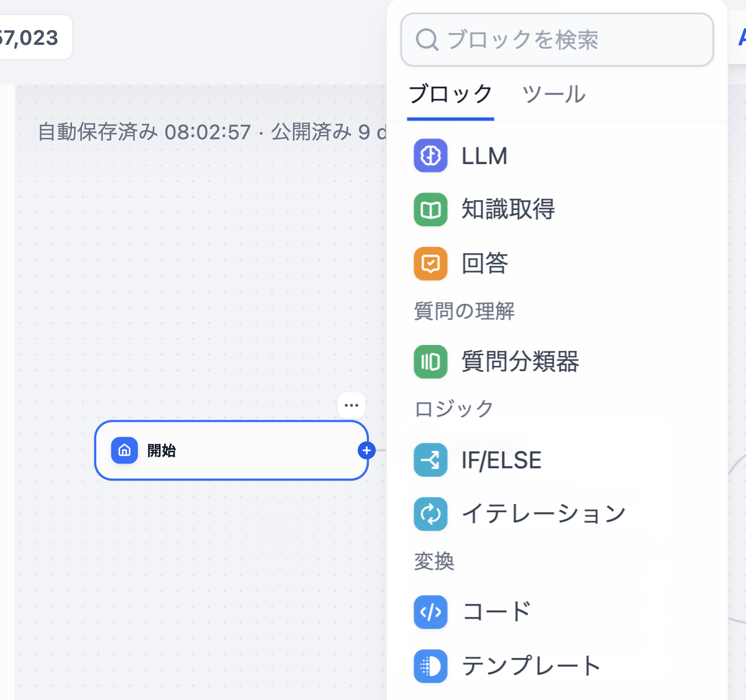Click the 質問分類器 question classifier icon

[x=430, y=361]
